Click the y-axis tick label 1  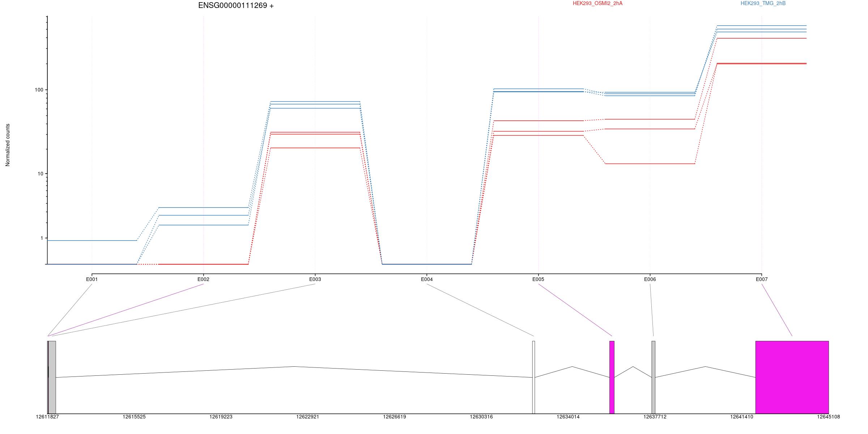42,238
